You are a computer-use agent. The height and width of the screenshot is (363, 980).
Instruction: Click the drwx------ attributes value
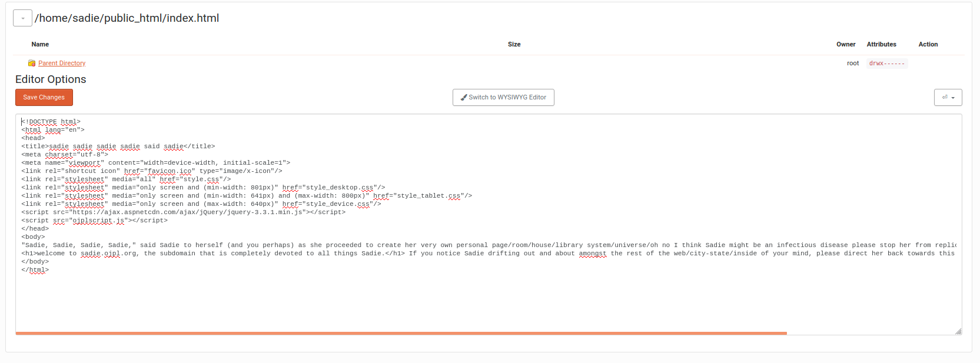pos(887,63)
